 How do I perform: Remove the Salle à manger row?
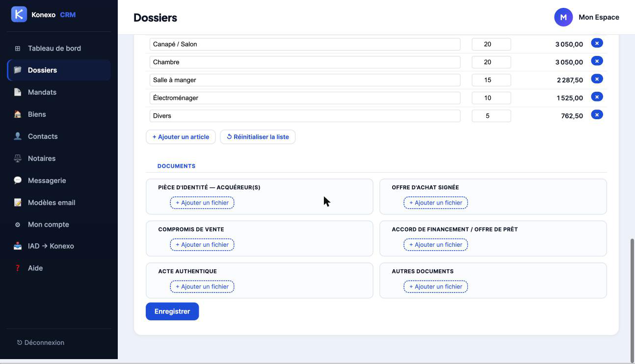pyautogui.click(x=597, y=79)
